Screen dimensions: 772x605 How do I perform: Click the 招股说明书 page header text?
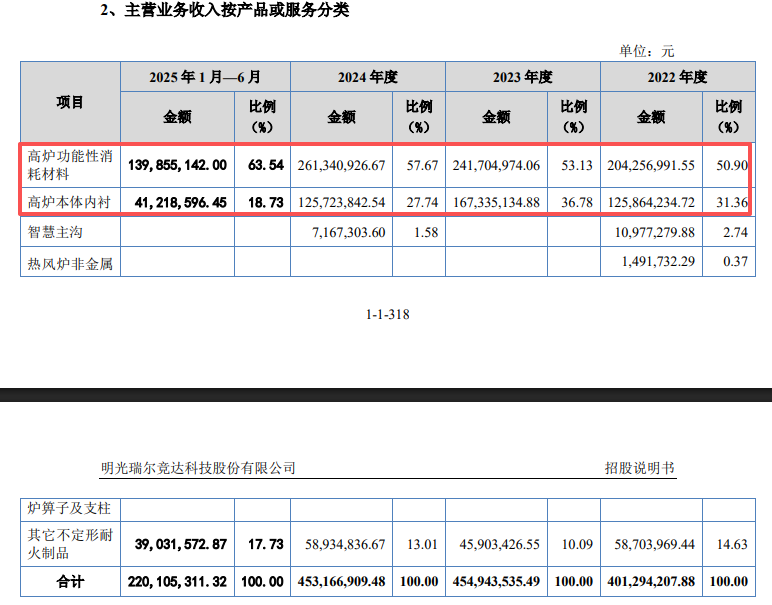(x=640, y=468)
